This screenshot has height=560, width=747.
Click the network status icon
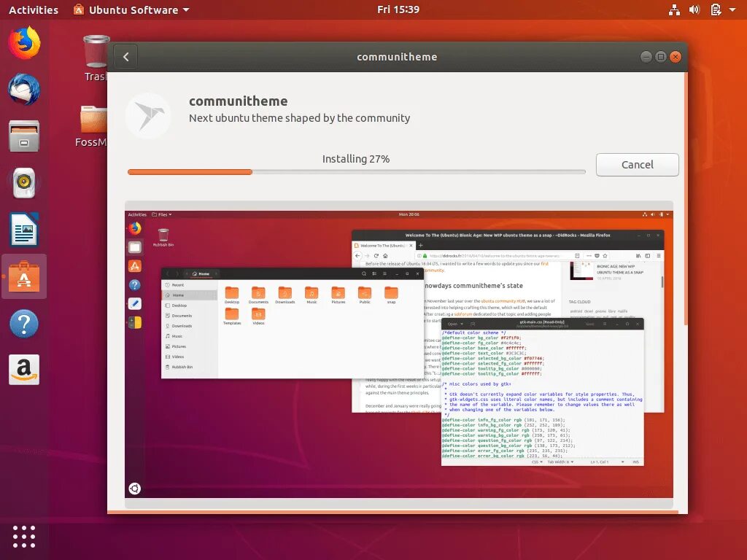tap(674, 9)
